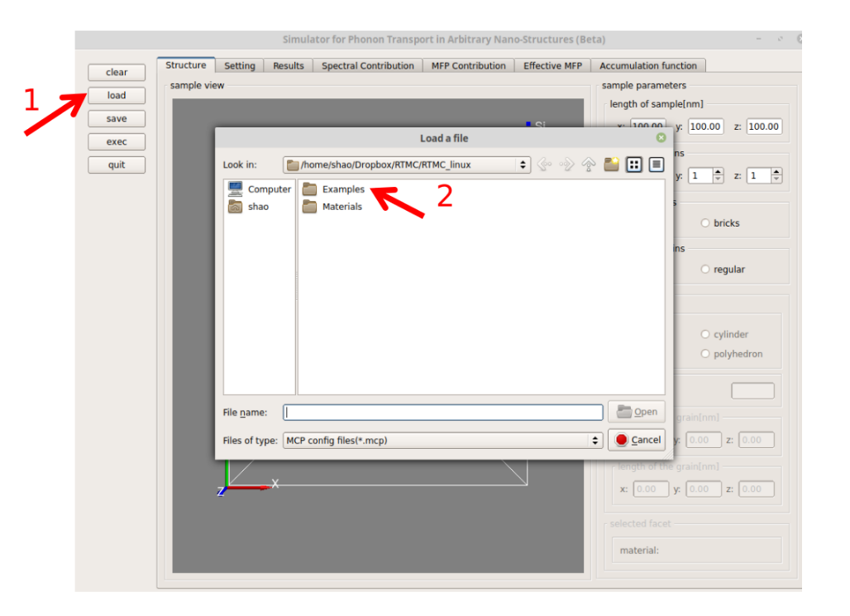Image resolution: width=850 pixels, height=616 pixels.
Task: Open the MFP Contribution tab
Action: [x=468, y=65]
